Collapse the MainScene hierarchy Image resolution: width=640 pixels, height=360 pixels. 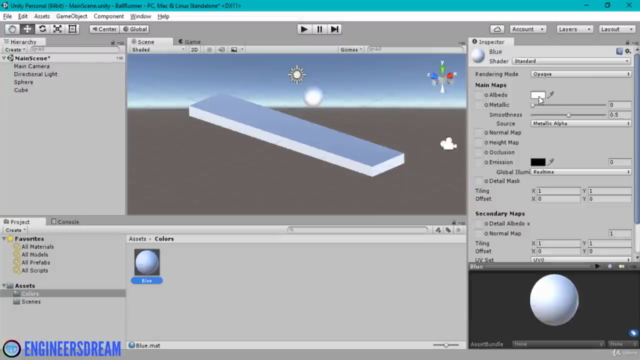click(x=4, y=58)
